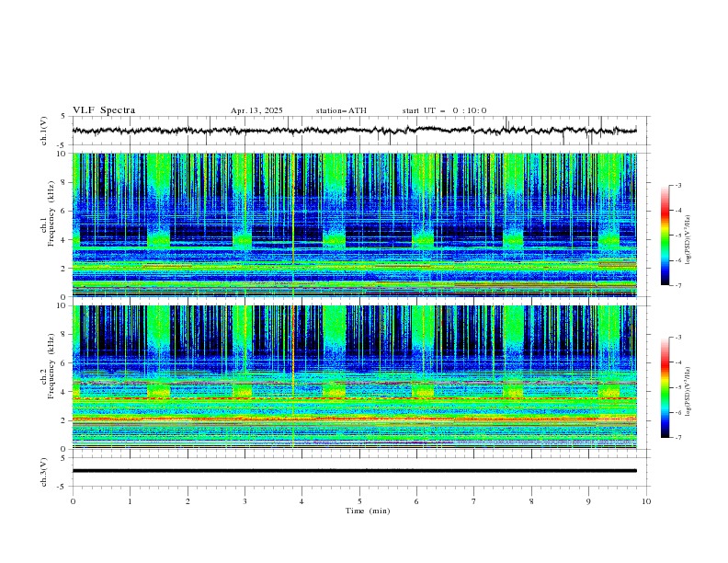This screenshot has width=728, height=563.
Task: Click time axis tick label "0"
Action: point(73,501)
